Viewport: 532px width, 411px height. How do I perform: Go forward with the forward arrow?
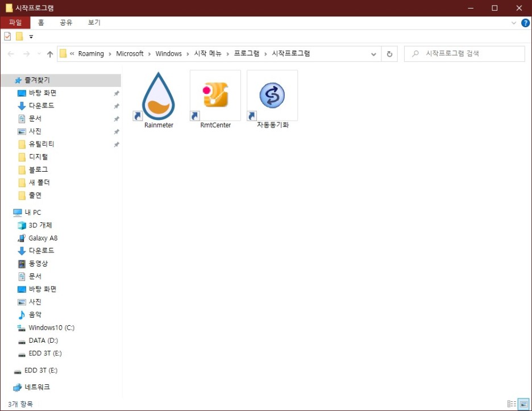(27, 54)
